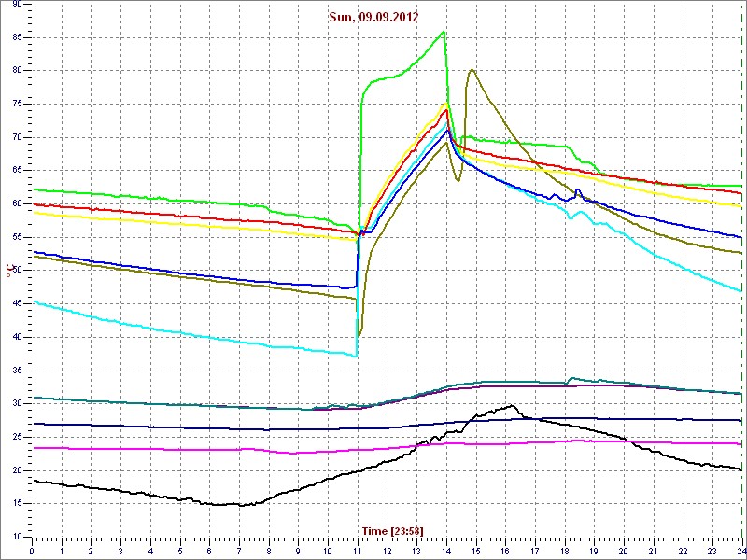Click hour 0 on the time axis
747x560 pixels.
[32, 549]
